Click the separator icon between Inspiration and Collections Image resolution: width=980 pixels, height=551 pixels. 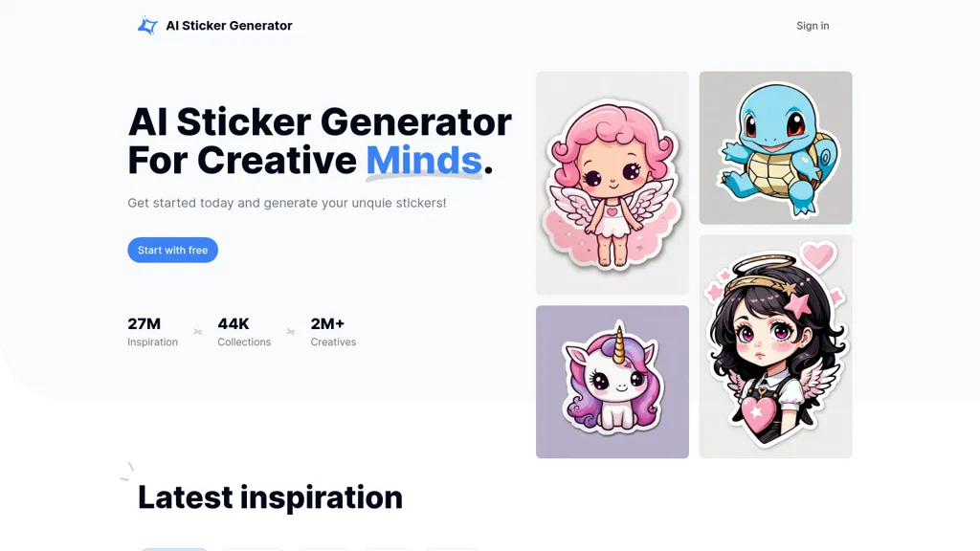click(197, 332)
